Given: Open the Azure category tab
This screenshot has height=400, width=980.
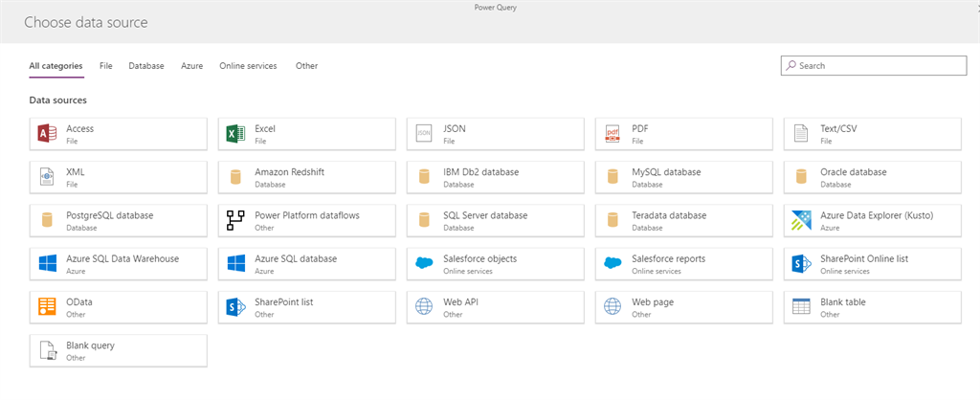Looking at the screenshot, I should (191, 66).
